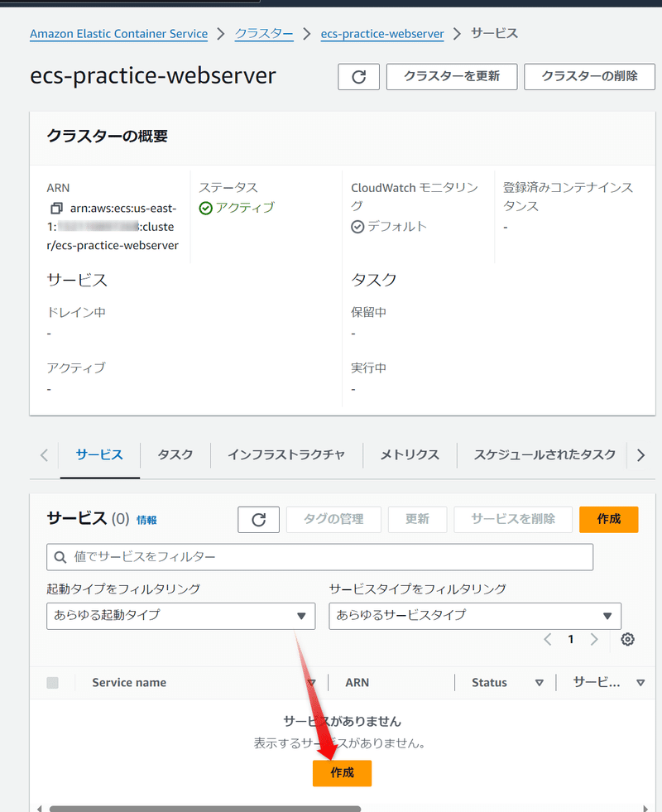Refresh the services list
This screenshot has width=662, height=812.
click(x=258, y=520)
